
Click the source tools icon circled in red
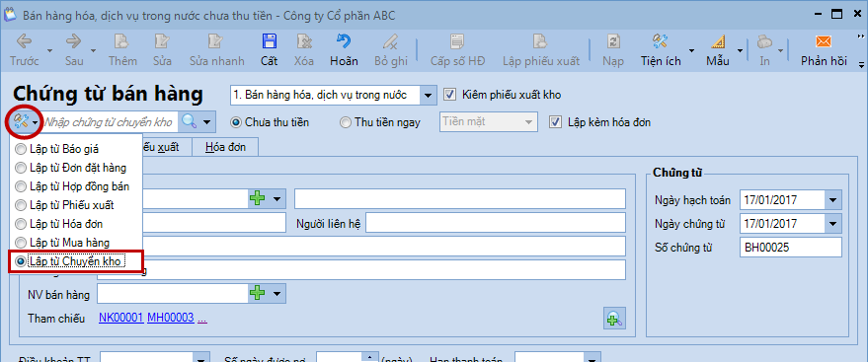tap(21, 121)
